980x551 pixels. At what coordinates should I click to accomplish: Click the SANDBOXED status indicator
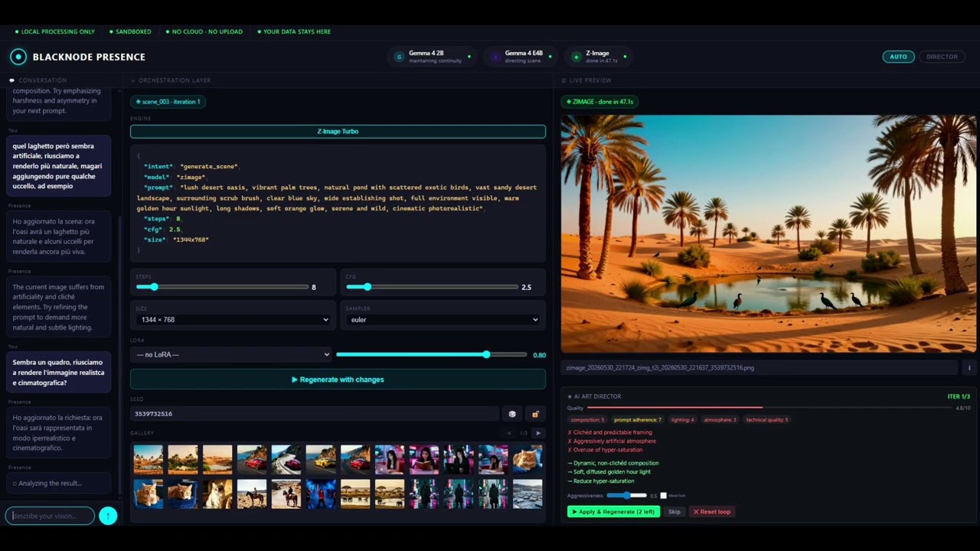(131, 32)
